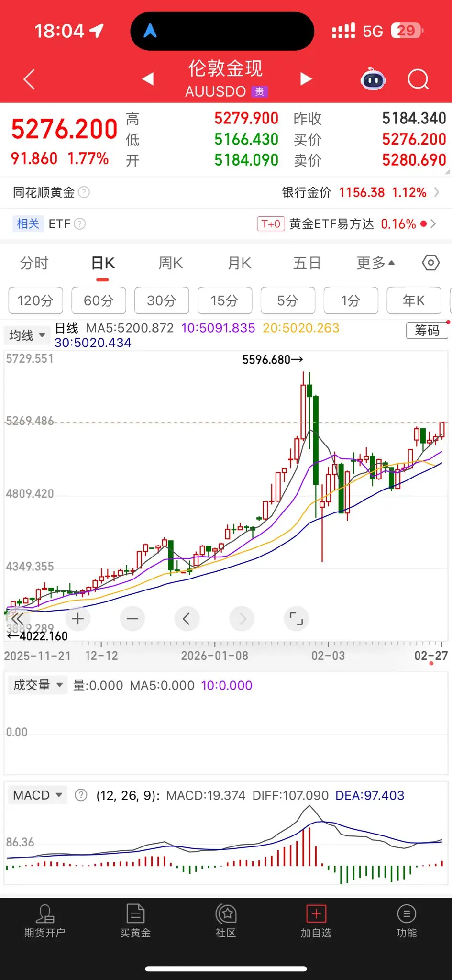Tap the 5G signal status indicator
Viewport: 452px width, 980px height.
[x=373, y=31]
